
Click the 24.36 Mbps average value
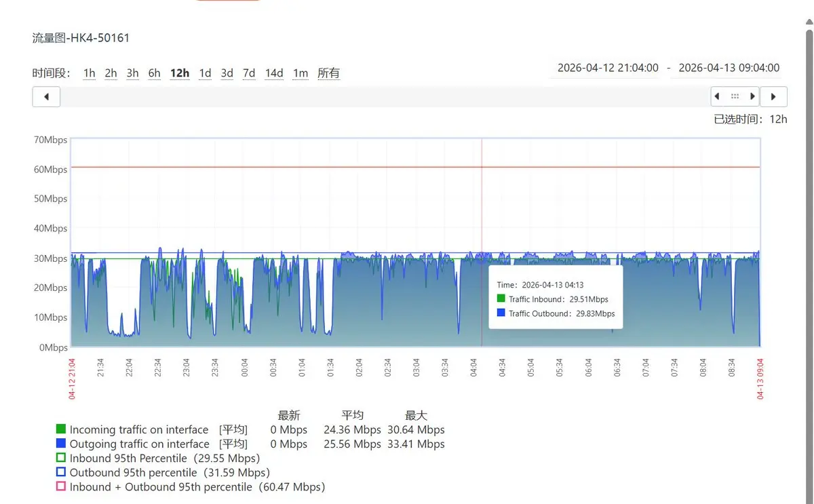[x=352, y=429]
